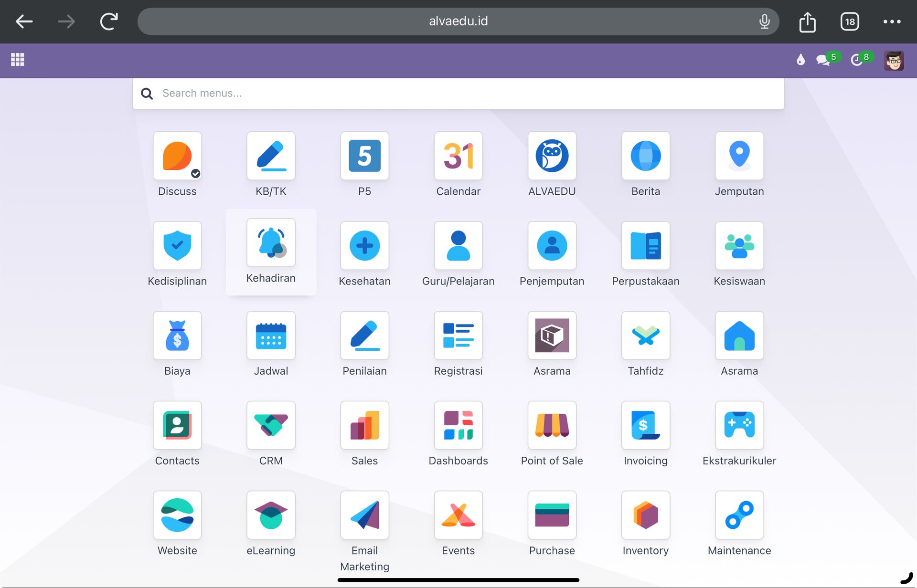Viewport: 917px width, 588px height.
Task: Open the Dashboards app
Action: [458, 425]
